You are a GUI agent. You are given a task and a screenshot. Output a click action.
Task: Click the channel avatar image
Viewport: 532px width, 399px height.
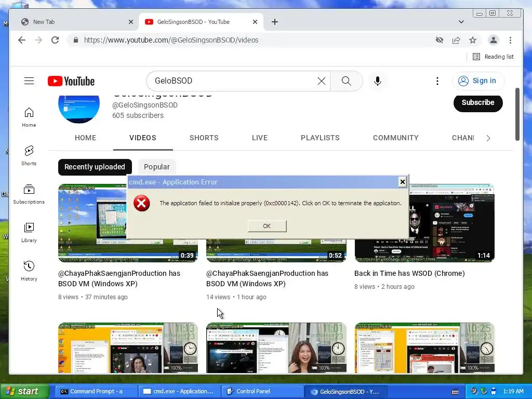(x=79, y=109)
